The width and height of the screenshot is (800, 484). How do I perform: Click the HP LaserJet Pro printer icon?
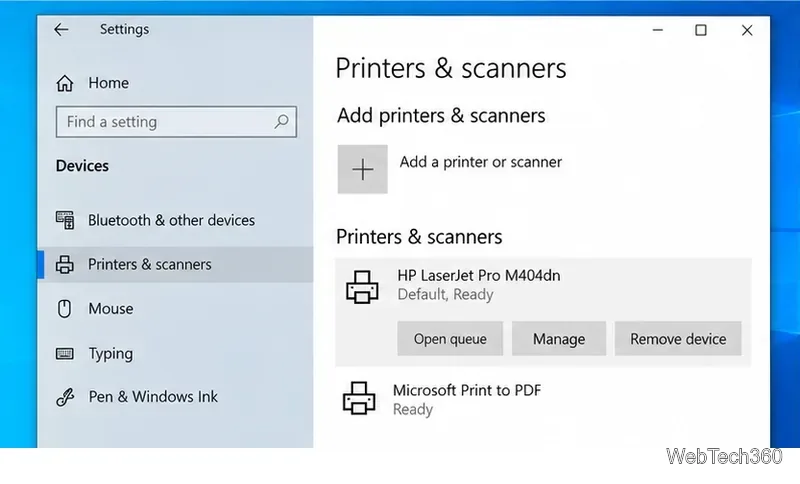[x=362, y=287]
